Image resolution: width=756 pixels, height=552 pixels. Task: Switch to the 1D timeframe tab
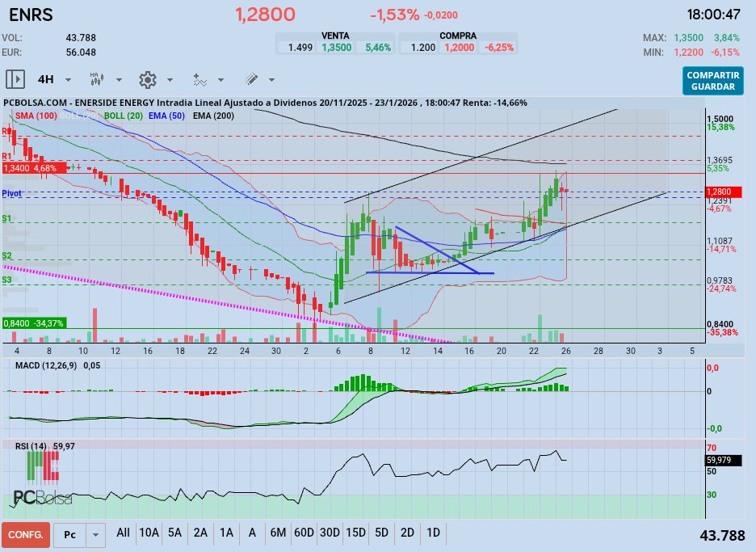pos(433,533)
